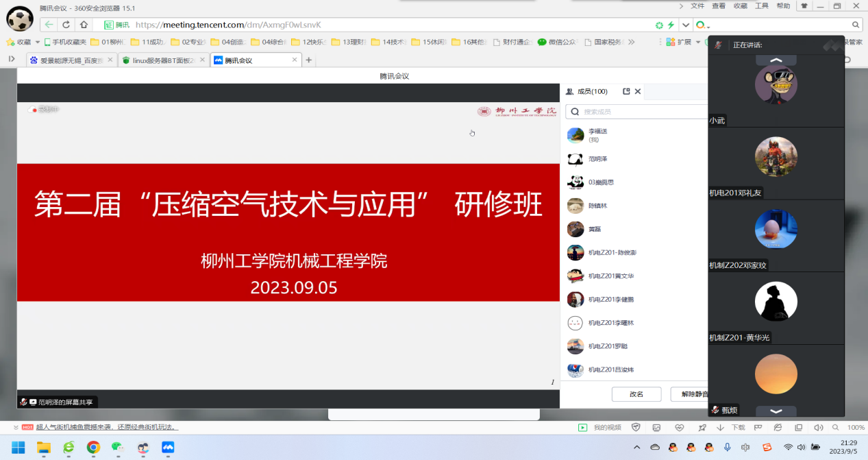Open the 工具 menu
This screenshot has width=868, height=460.
click(x=762, y=6)
